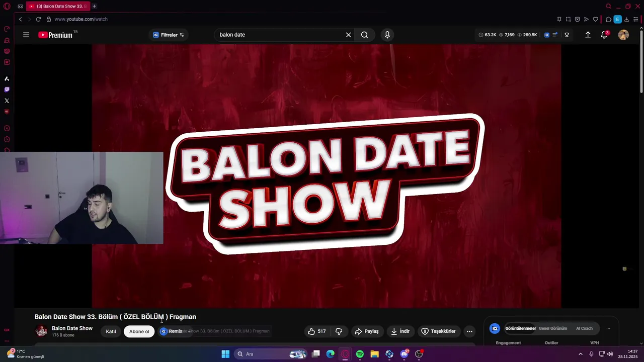Open Balon Date Show channel name
The width and height of the screenshot is (644, 362).
click(72, 328)
